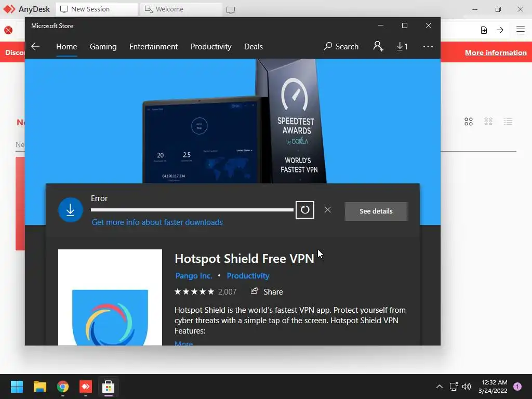Show hidden system tray icons

(x=440, y=387)
